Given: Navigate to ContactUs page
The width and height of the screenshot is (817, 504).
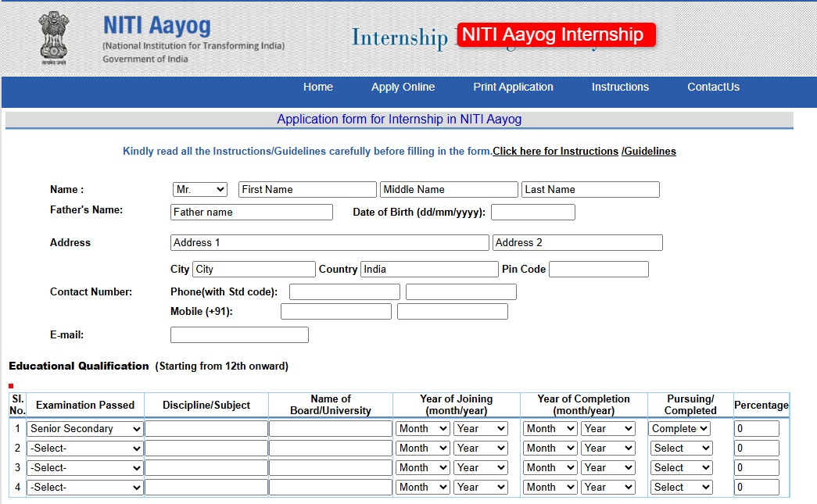Looking at the screenshot, I should tap(713, 88).
